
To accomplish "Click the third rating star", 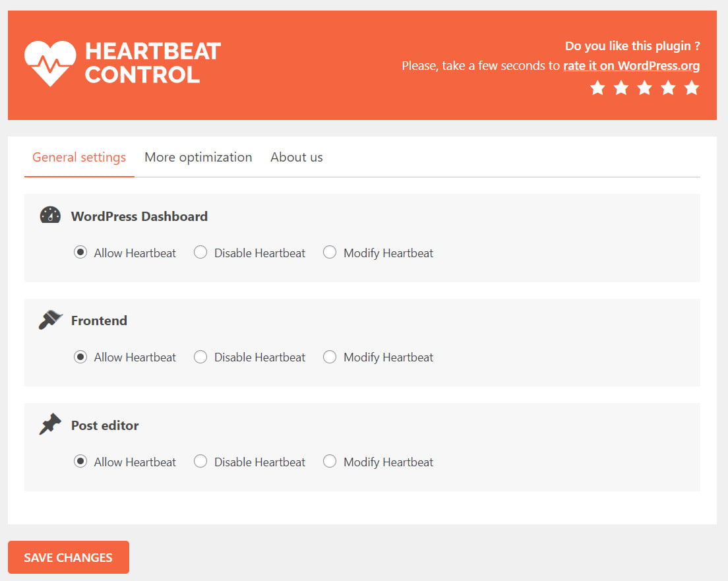I will [x=644, y=87].
